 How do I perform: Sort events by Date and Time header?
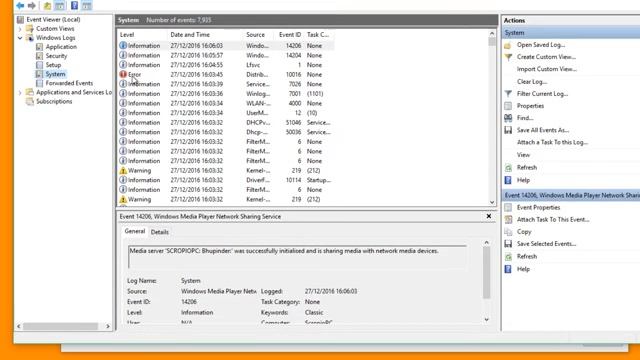(190, 35)
